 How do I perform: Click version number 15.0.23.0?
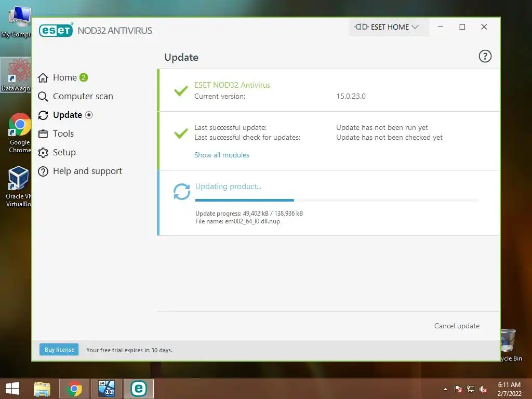coord(351,96)
